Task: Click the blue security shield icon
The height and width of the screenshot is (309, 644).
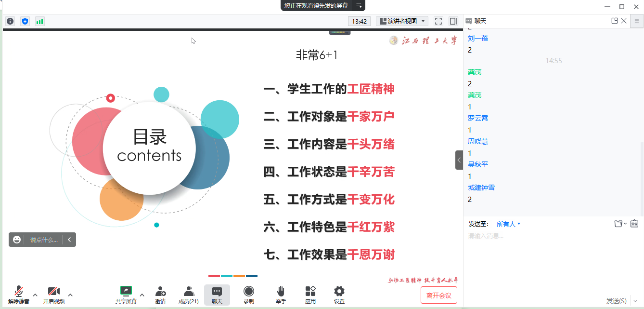Action: 25,21
